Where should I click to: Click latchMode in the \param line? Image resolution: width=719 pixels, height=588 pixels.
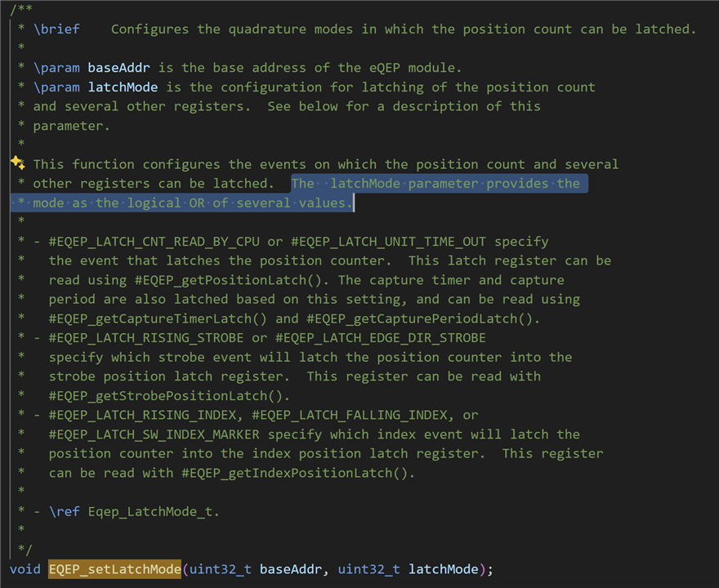[123, 87]
